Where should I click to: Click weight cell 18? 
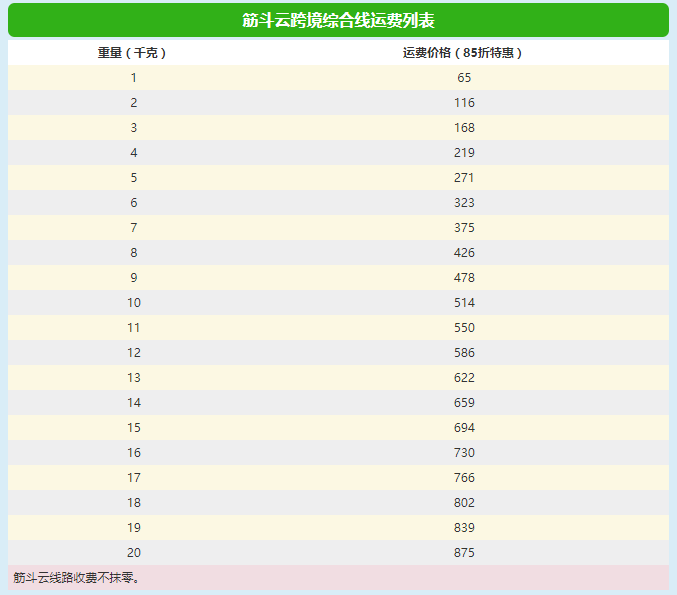click(x=134, y=503)
